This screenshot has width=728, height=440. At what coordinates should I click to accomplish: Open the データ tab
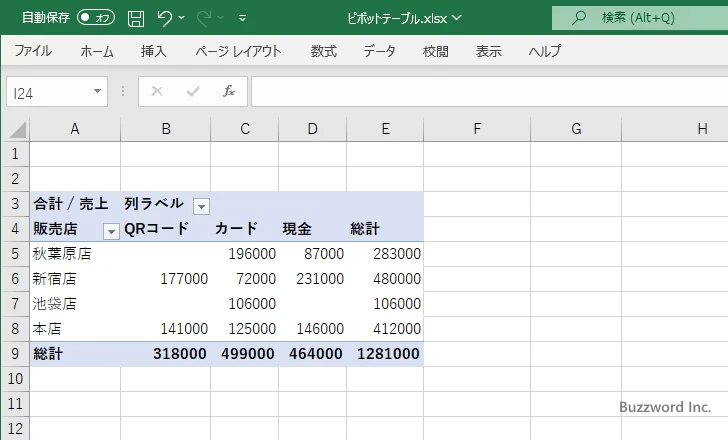pos(379,51)
